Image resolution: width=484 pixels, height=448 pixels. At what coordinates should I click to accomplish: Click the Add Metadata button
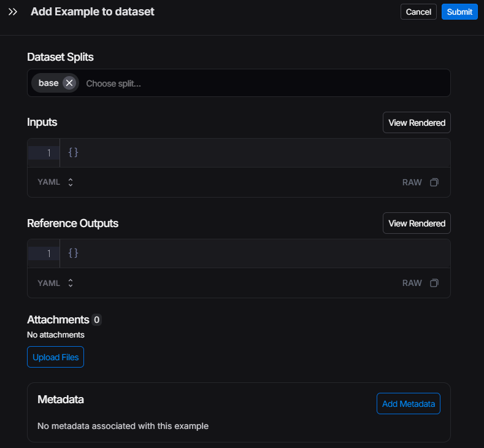pos(408,404)
